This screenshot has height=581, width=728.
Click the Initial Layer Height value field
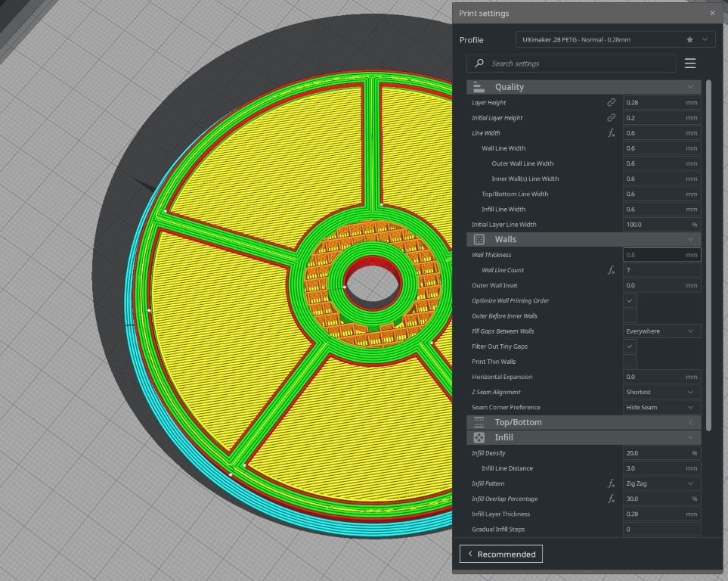click(661, 117)
